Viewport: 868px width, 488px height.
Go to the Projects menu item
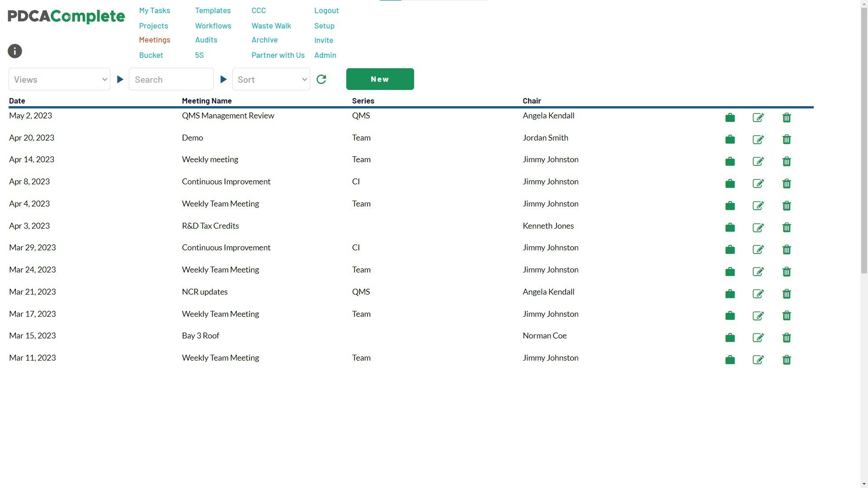pyautogui.click(x=153, y=26)
